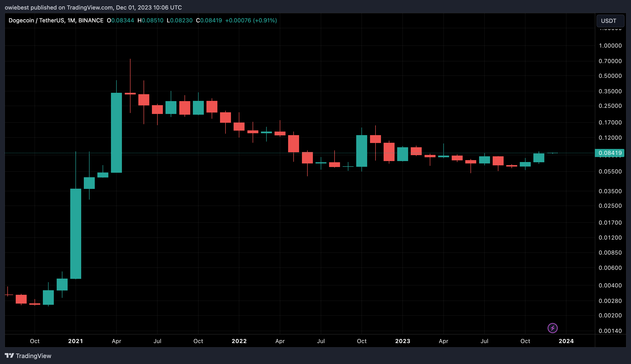The height and width of the screenshot is (364, 631).
Task: Click the 0.00400 price axis label
Action: point(610,285)
